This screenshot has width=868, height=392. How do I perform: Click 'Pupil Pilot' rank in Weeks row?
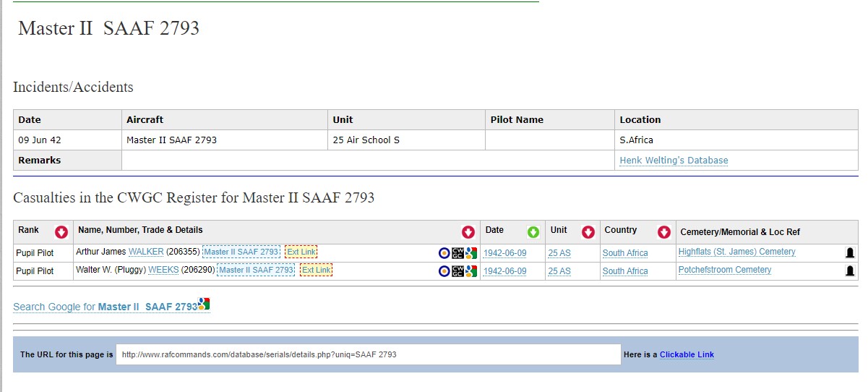pyautogui.click(x=36, y=271)
